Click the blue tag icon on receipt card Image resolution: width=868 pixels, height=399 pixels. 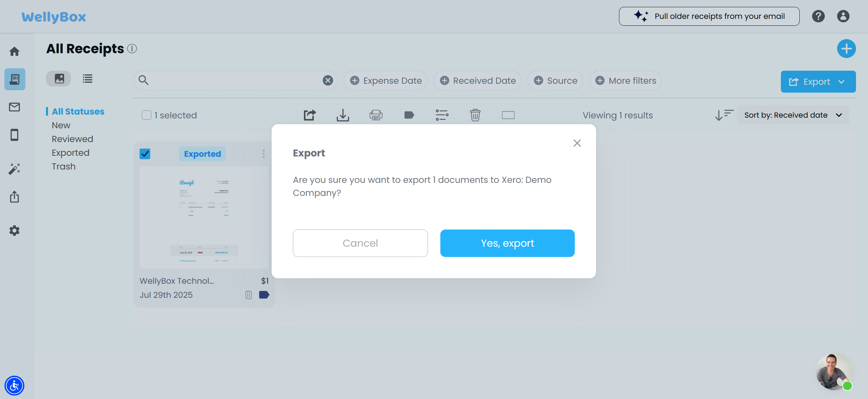click(x=264, y=295)
